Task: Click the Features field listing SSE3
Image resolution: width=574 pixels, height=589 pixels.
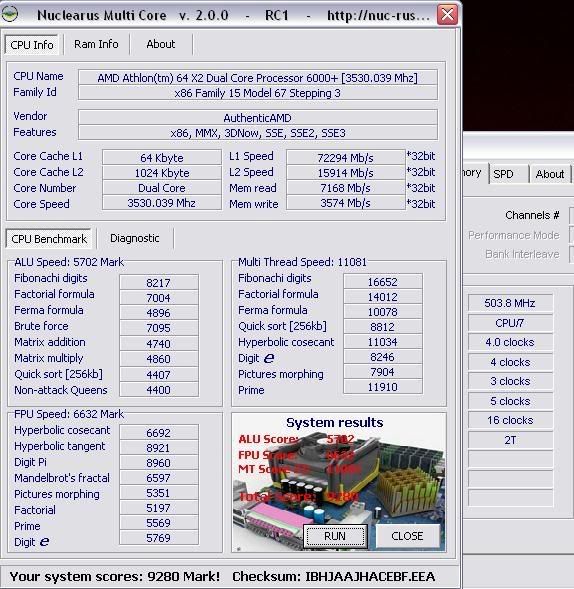Action: tap(258, 133)
